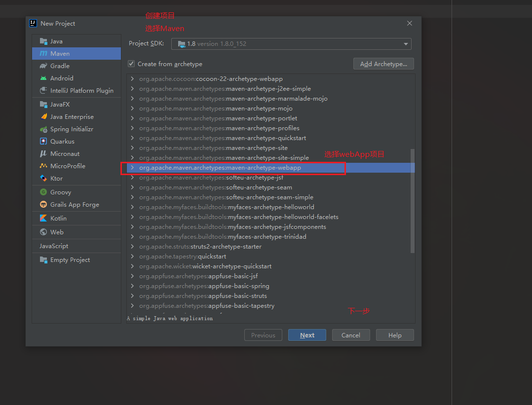Click the Cancel button

[351, 335]
